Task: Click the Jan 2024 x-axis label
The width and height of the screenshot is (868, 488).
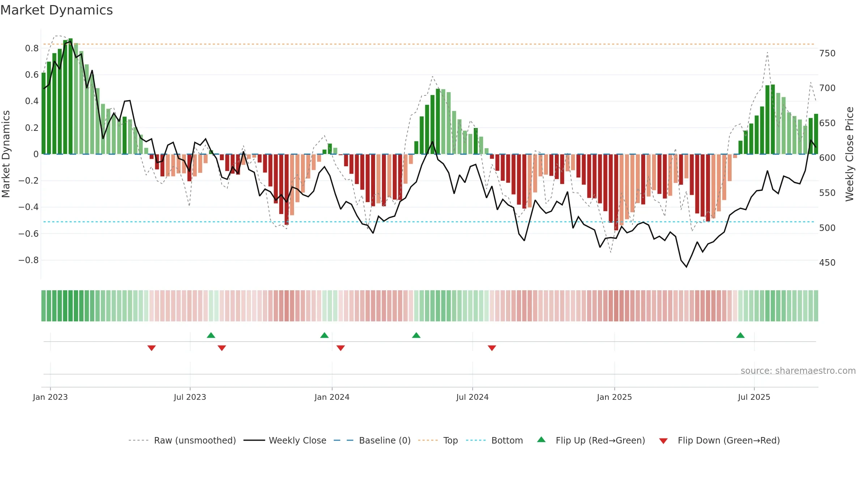Action: point(332,397)
